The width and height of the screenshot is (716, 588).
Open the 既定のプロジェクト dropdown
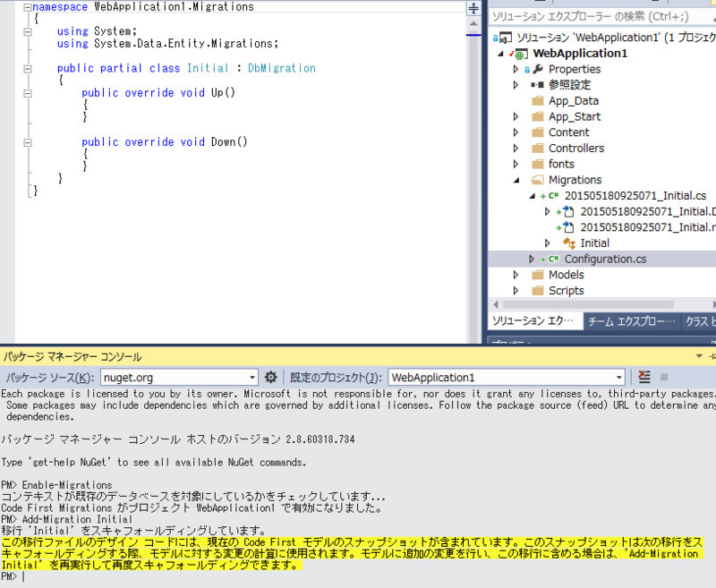(619, 377)
